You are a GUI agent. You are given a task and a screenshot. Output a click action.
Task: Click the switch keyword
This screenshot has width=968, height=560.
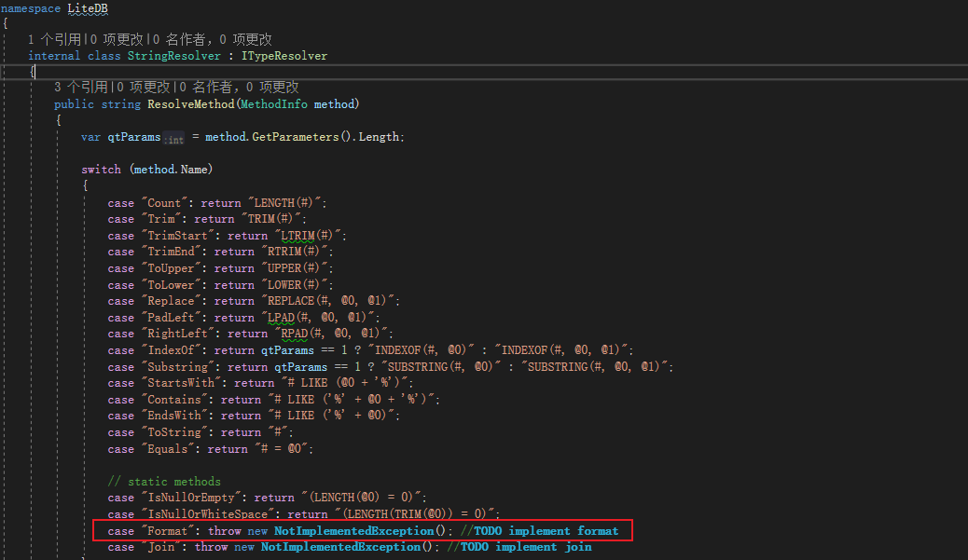[102, 169]
